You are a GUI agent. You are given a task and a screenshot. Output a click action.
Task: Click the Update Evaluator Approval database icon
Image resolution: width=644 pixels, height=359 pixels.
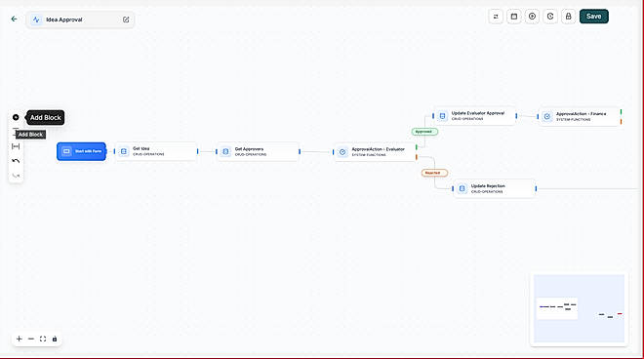[x=442, y=116]
